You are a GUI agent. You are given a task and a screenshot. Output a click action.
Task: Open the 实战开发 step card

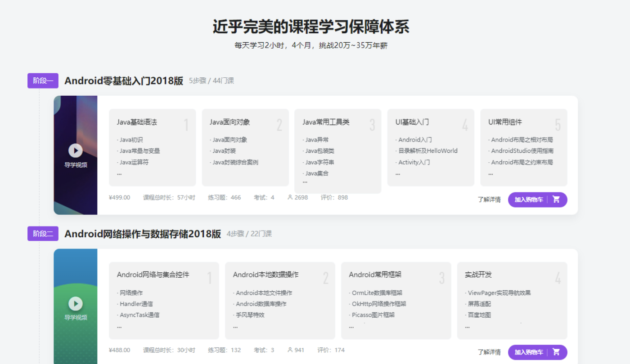pos(512,301)
